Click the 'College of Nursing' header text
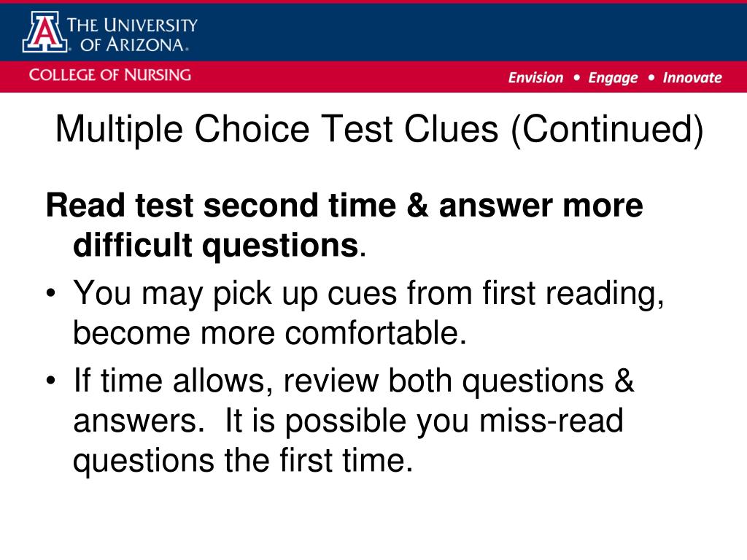 109,75
